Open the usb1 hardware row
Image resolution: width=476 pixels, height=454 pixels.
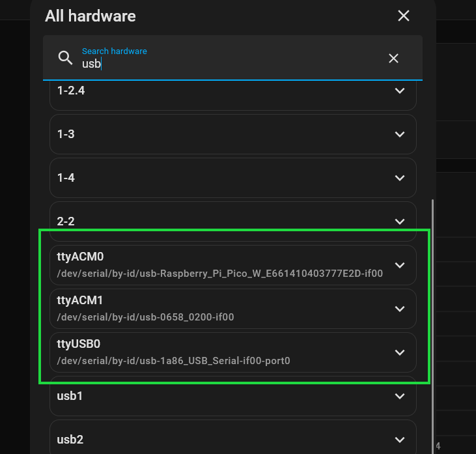[x=233, y=396]
